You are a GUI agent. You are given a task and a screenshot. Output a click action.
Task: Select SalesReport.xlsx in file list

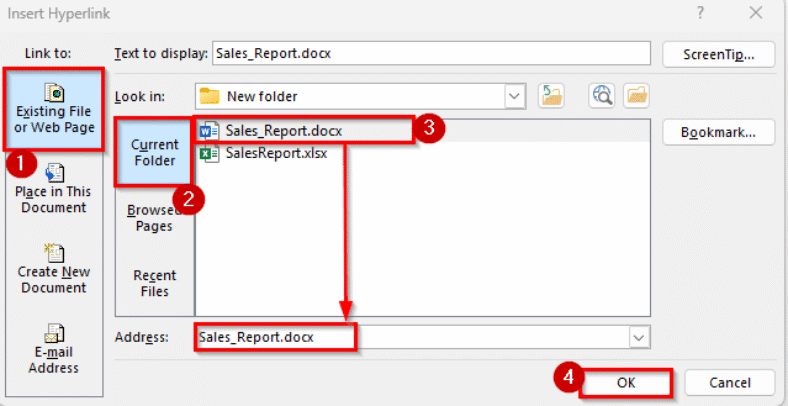tap(264, 153)
